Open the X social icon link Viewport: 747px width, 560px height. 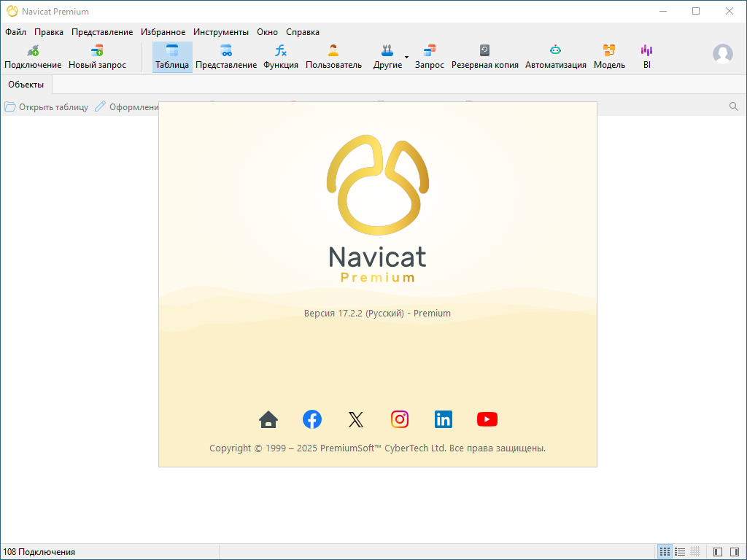click(356, 419)
